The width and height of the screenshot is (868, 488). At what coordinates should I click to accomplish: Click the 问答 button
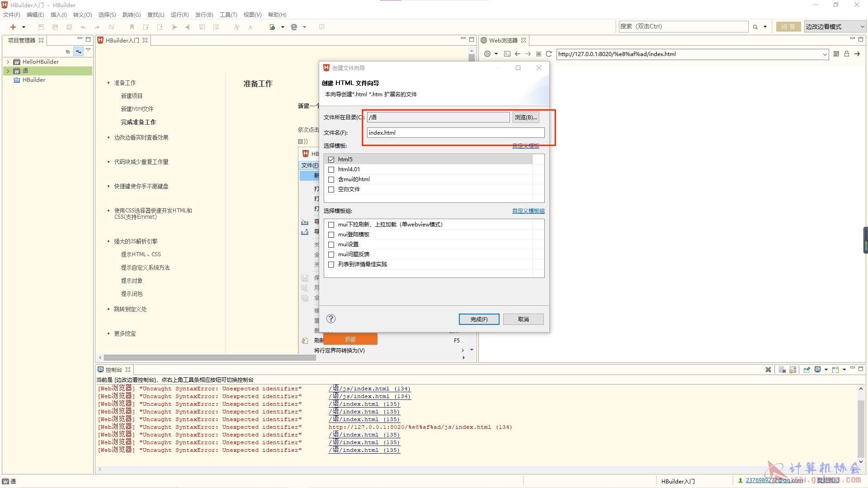click(788, 27)
